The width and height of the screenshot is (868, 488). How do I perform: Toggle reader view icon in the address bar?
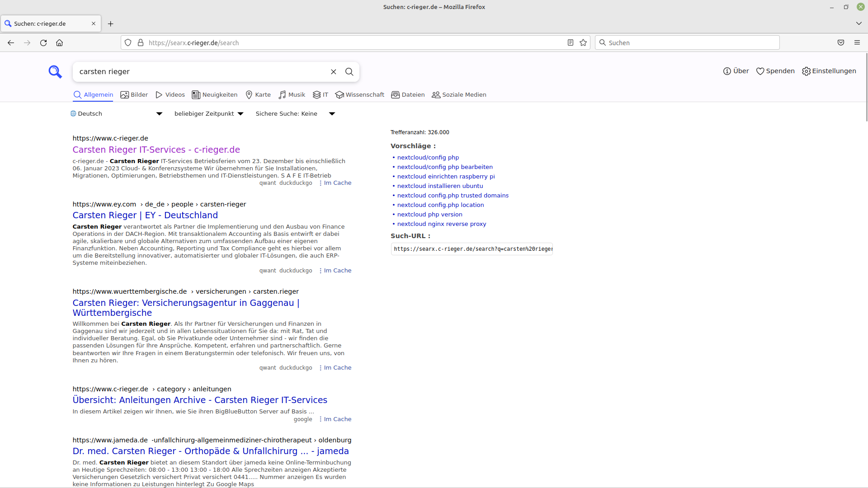coord(571,42)
